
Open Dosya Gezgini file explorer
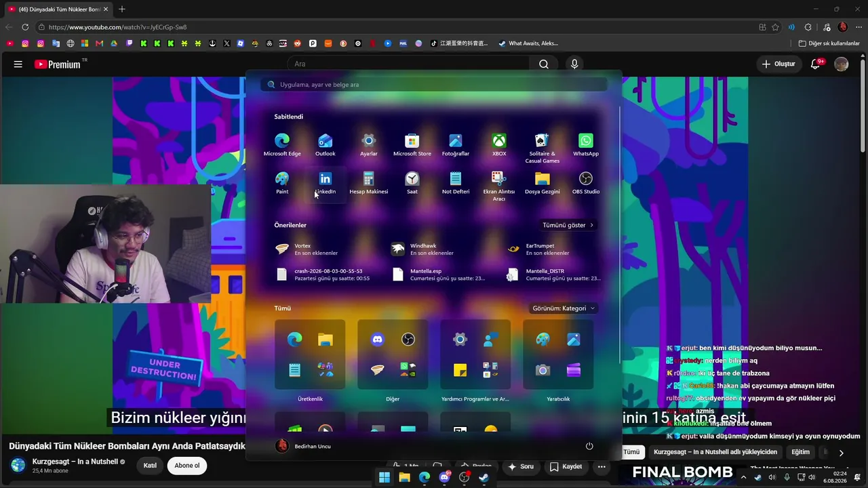point(542,182)
